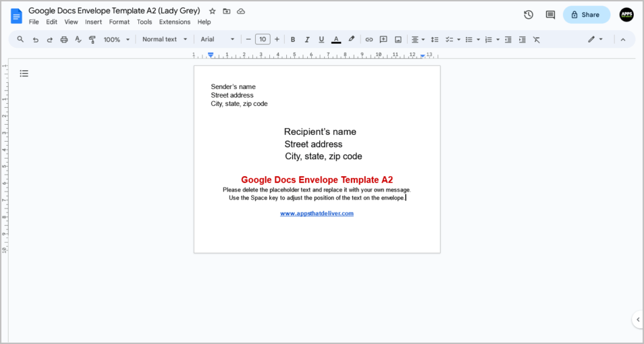Increase font size with plus button
This screenshot has width=644, height=344.
click(x=277, y=39)
